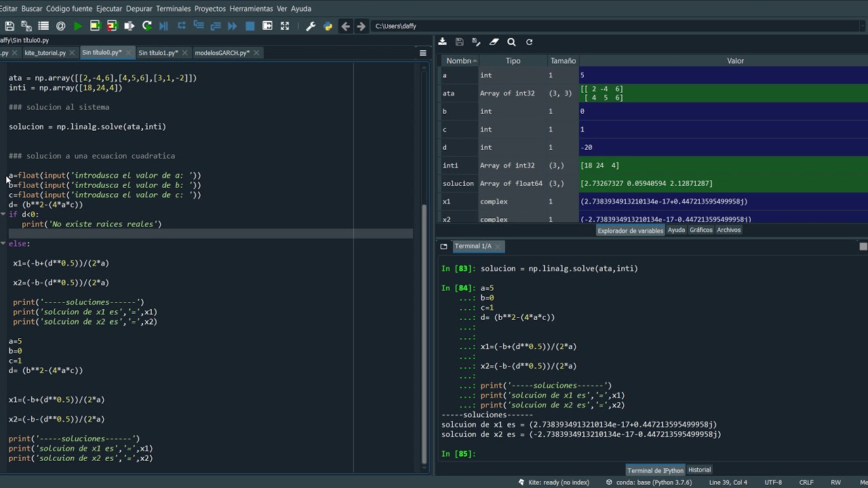
Task: Run cell and advance icon
Action: (112, 26)
